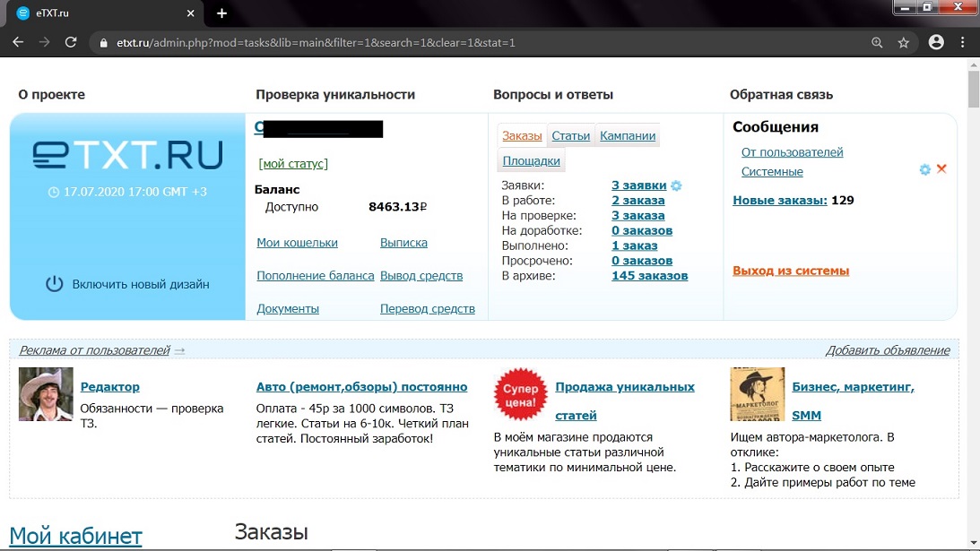Click the padlock site info icon

pos(104,43)
